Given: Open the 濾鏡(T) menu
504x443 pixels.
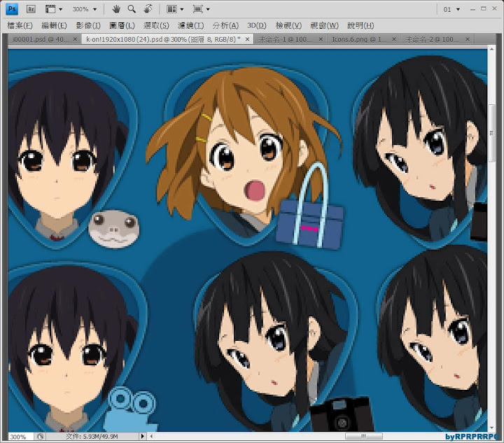Looking at the screenshot, I should pyautogui.click(x=190, y=25).
